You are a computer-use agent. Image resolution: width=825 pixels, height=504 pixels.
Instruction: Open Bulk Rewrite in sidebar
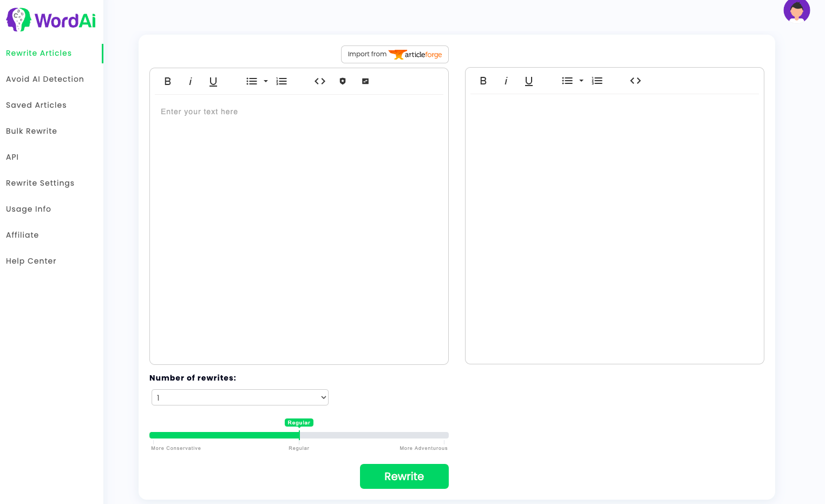pyautogui.click(x=31, y=131)
